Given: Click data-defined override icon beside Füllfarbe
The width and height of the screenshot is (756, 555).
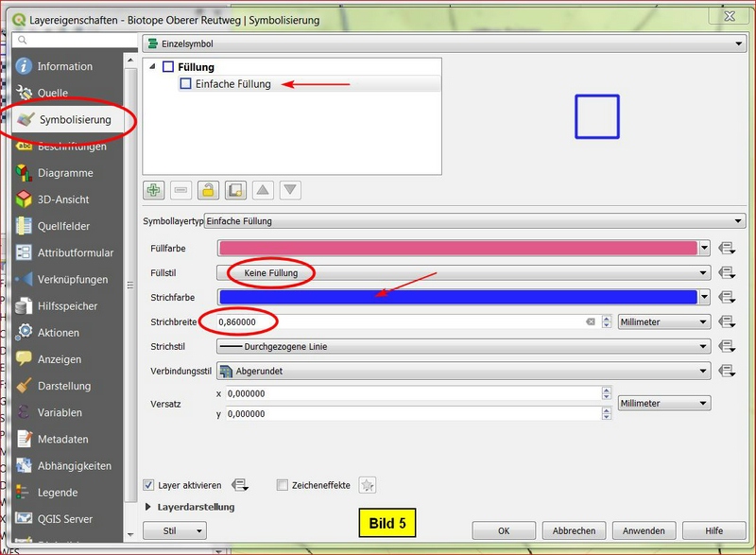Looking at the screenshot, I should (x=727, y=248).
